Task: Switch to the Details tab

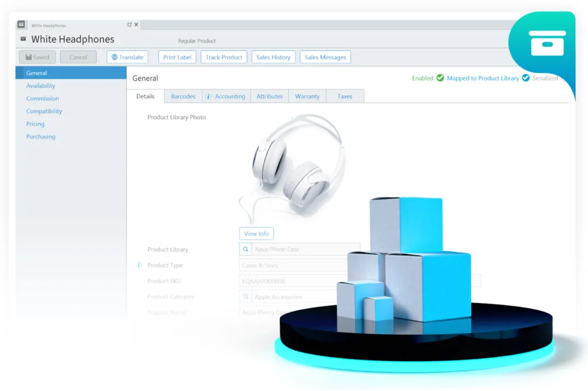Action: [145, 96]
